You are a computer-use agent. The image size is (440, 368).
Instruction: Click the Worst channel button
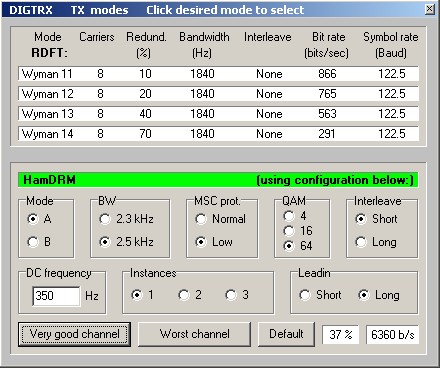(x=194, y=334)
